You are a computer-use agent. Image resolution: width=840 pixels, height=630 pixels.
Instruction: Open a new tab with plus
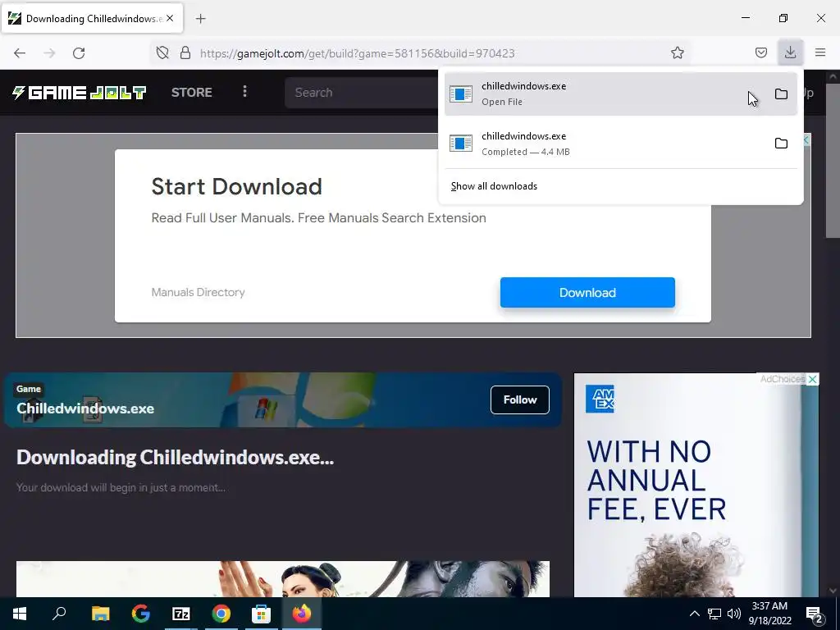click(x=200, y=19)
